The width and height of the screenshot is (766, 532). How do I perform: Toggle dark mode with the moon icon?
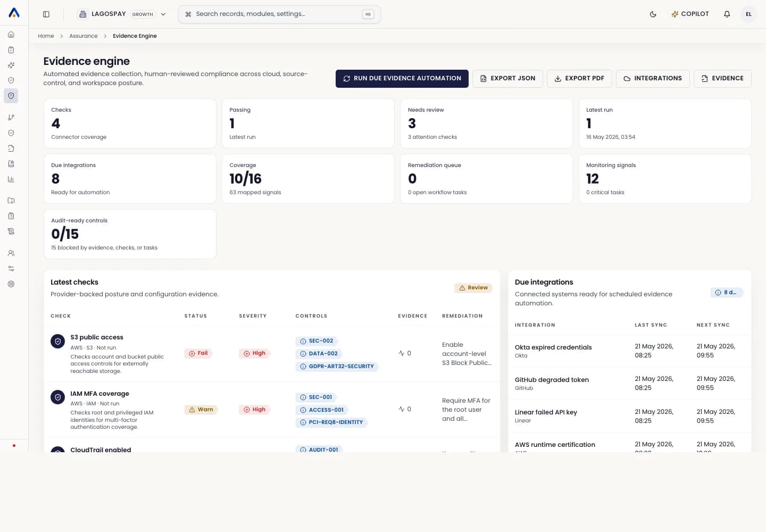[x=653, y=14]
